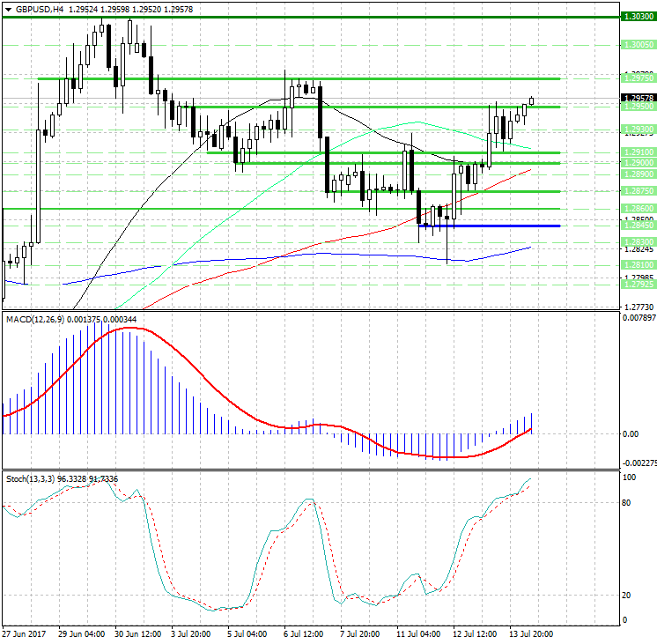Screen dimensions: 657x644
Task: Click the MACD 0.00 axis label
Action: tap(631, 434)
